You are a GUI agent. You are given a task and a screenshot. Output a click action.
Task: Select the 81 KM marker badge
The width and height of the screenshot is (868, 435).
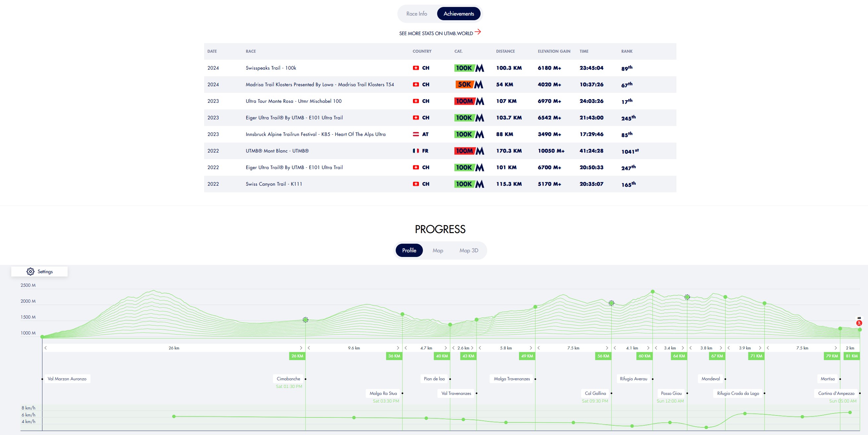(851, 356)
